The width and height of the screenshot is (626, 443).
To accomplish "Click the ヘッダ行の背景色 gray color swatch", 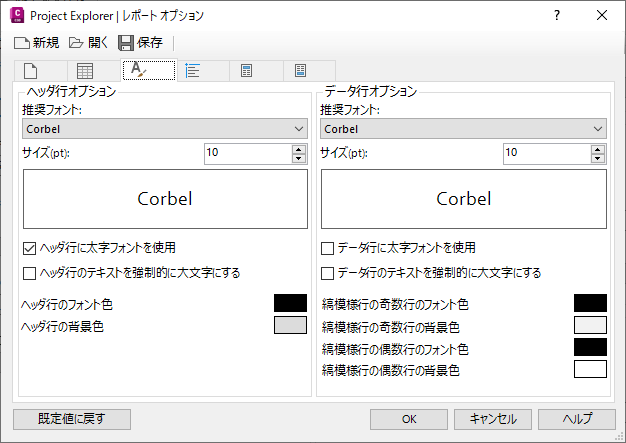I will pos(290,325).
